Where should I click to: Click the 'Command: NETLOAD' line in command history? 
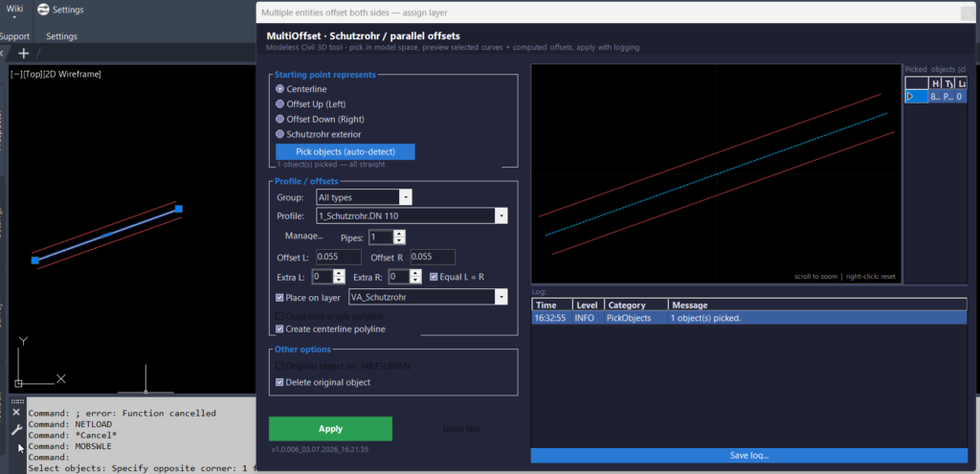[70, 424]
